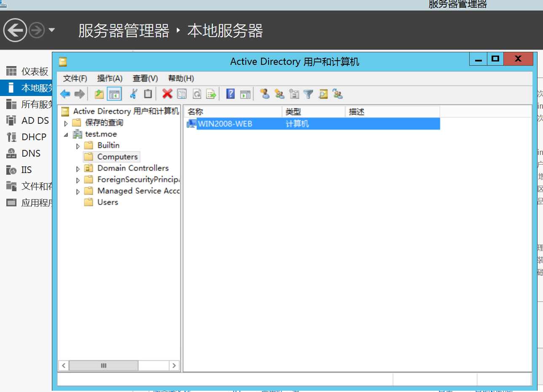The image size is (543, 392).
Task: Click the filter funnel icon
Action: click(309, 94)
